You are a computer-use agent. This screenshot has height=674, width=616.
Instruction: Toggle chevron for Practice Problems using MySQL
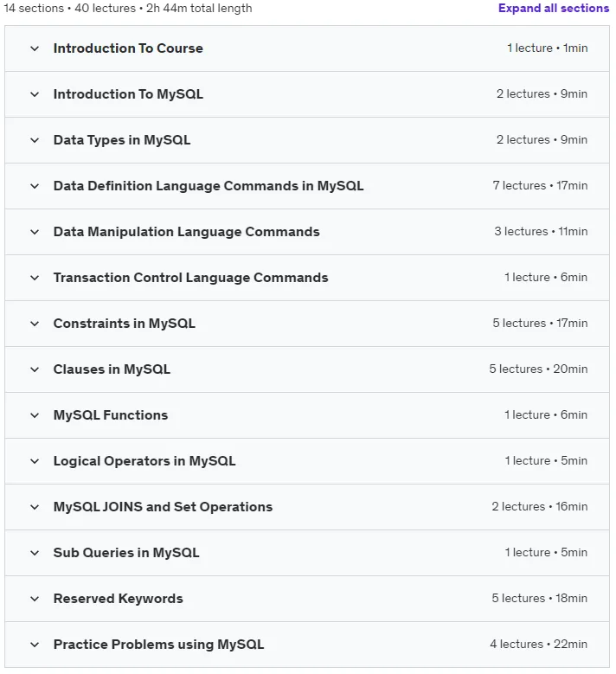[x=35, y=645]
